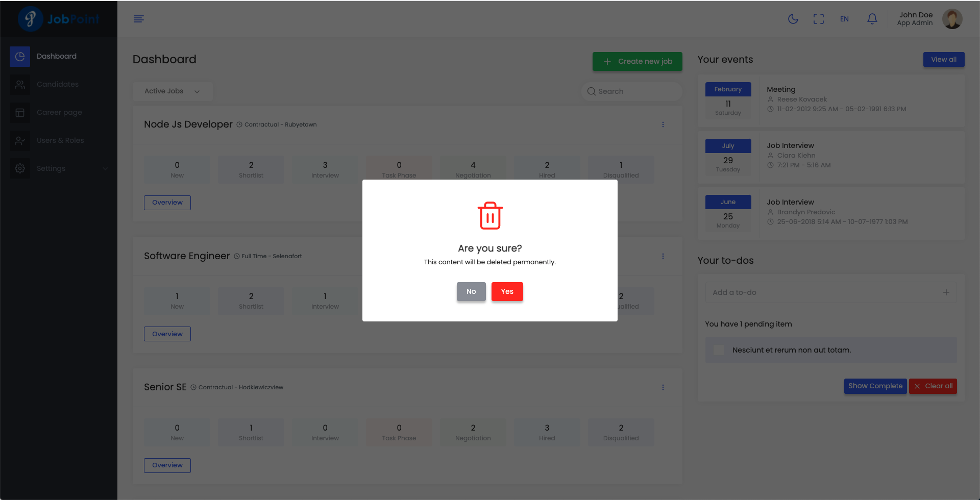980x500 pixels.
Task: Open Senior SE three-dot options menu
Action: pos(663,387)
